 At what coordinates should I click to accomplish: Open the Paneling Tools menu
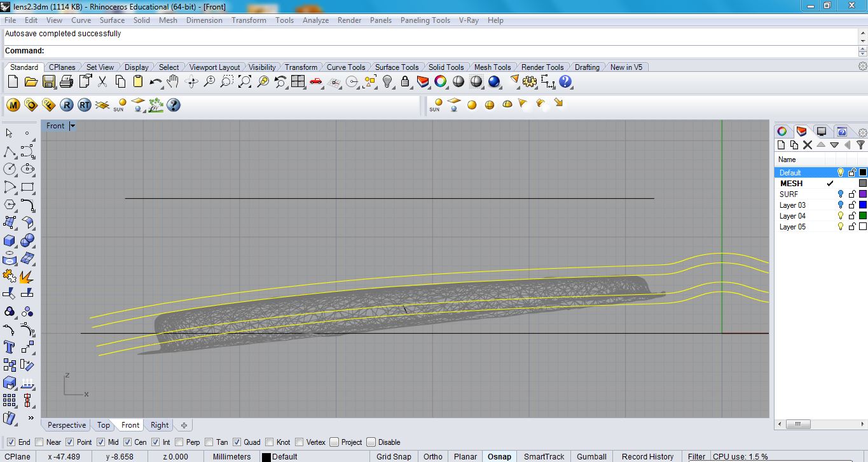425,20
